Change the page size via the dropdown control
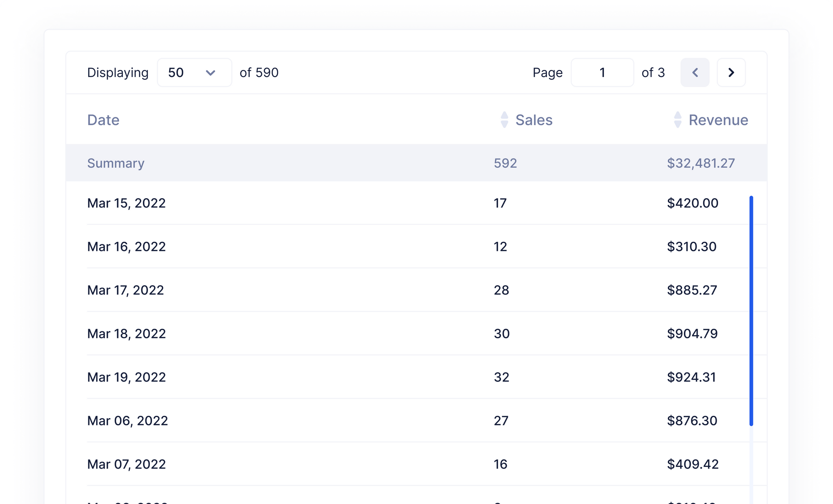 [x=194, y=72]
